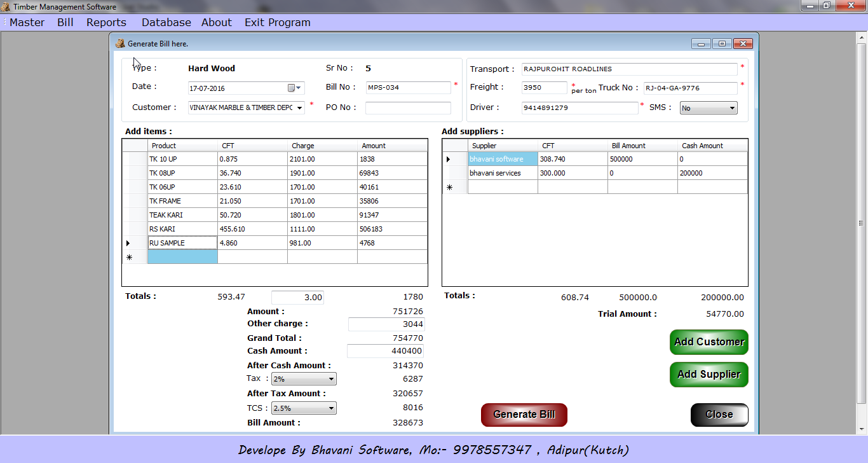Click the 500000 bill amount cell
The image size is (868, 463).
[x=642, y=159]
